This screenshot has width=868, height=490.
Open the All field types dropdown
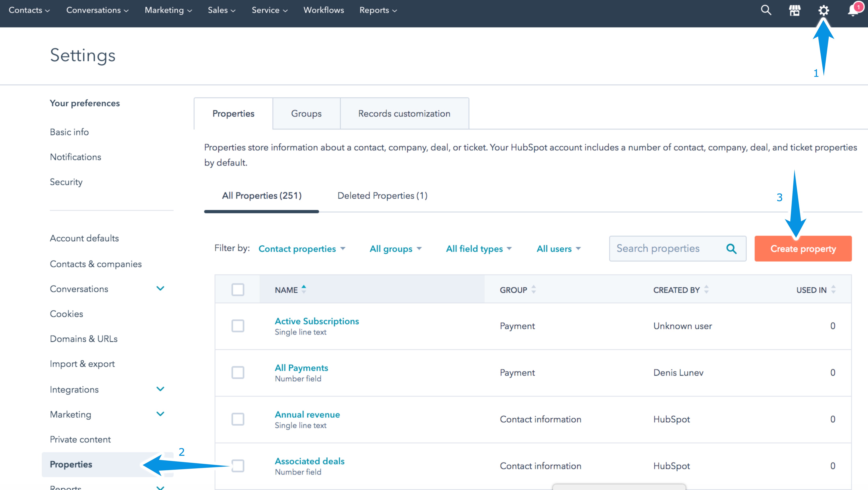click(478, 249)
